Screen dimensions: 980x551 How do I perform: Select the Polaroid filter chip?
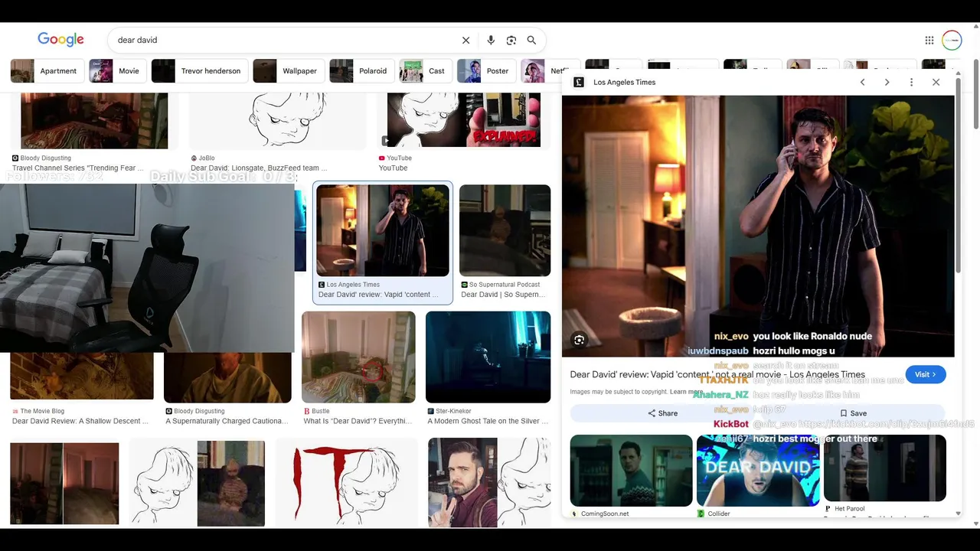pos(361,71)
